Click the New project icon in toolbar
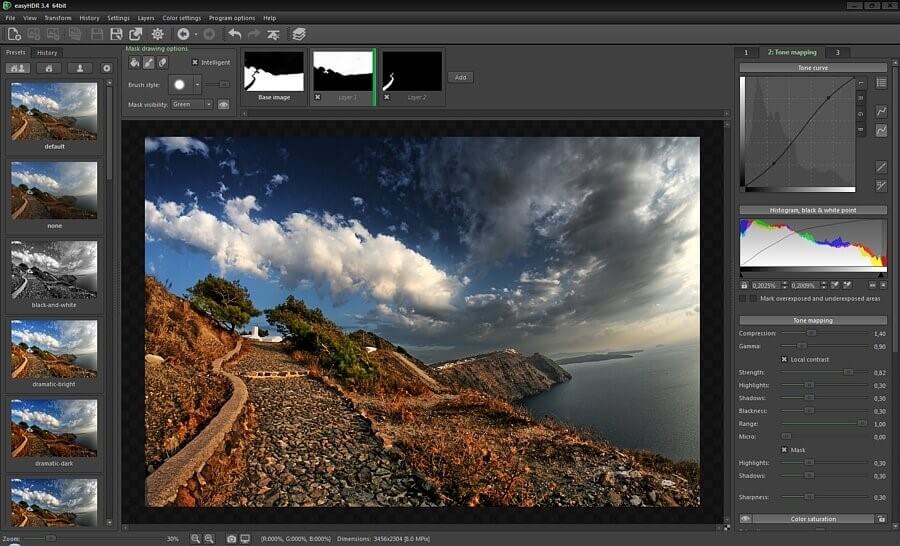Screen dimensions: 900x546 point(14,34)
